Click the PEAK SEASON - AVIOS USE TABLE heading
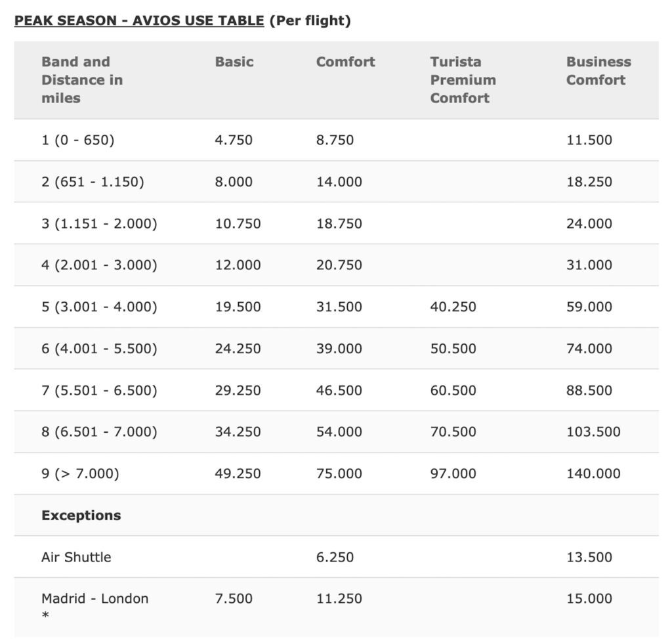The image size is (672, 639). (139, 20)
